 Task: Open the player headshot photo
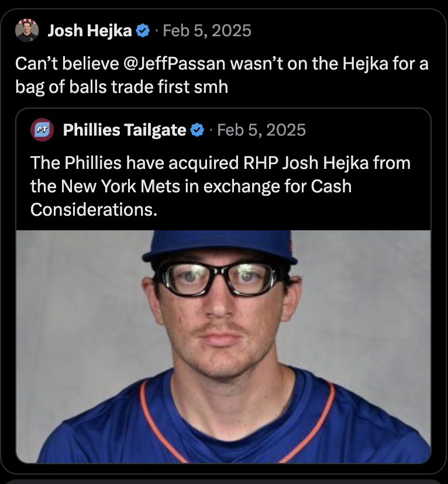coord(223,346)
